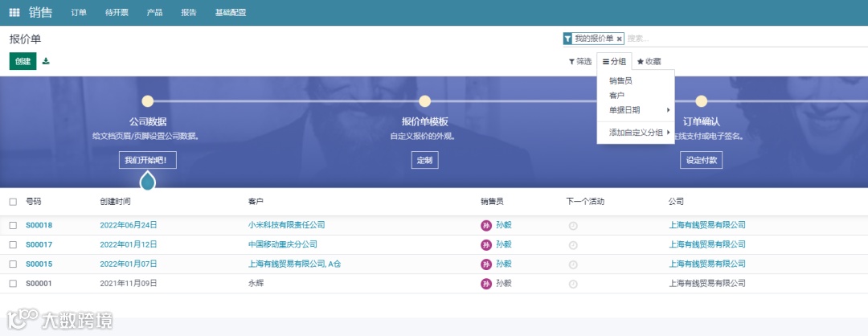Click the 孙毅 avatar in row S00001
The height and width of the screenshot is (336, 868).
[486, 284]
